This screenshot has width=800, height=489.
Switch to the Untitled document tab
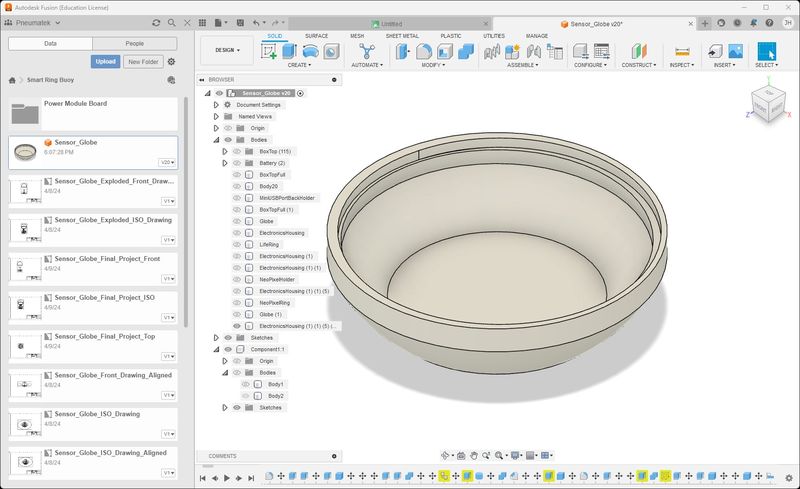(392, 23)
